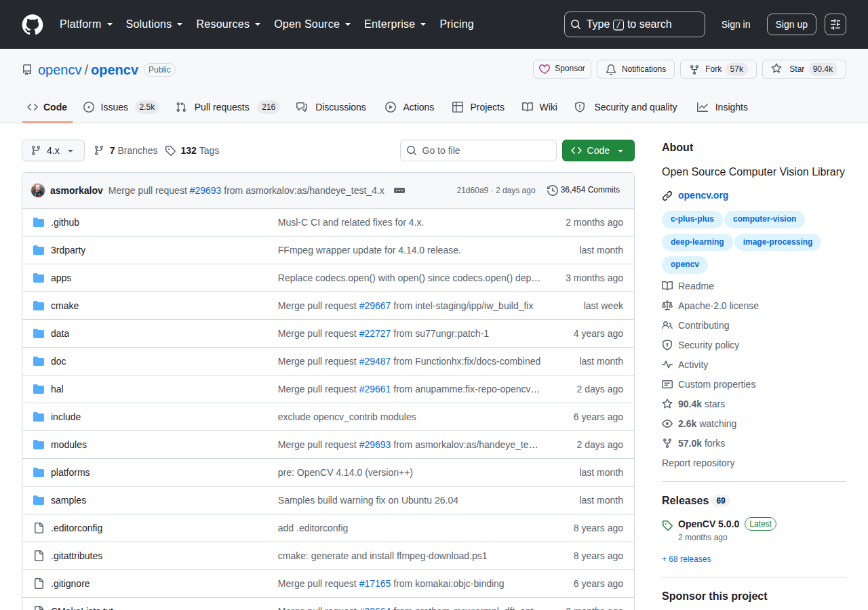
Task: Star the opencv repository
Action: (804, 69)
